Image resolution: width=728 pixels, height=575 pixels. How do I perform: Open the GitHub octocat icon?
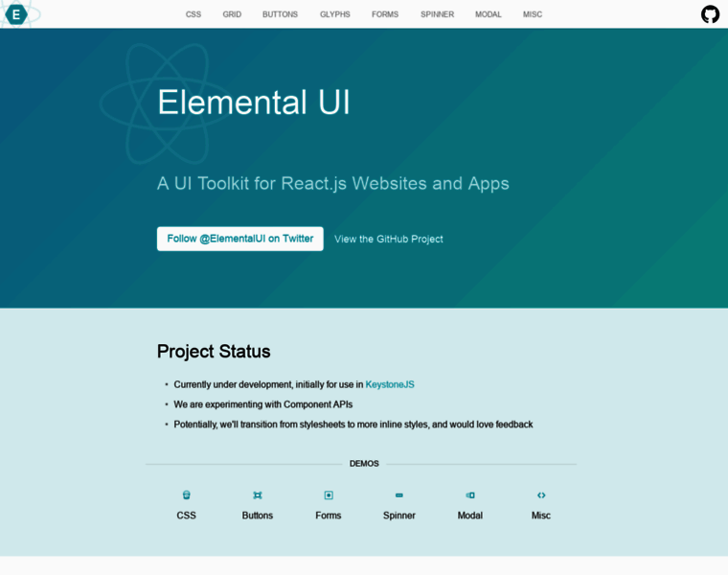point(710,14)
